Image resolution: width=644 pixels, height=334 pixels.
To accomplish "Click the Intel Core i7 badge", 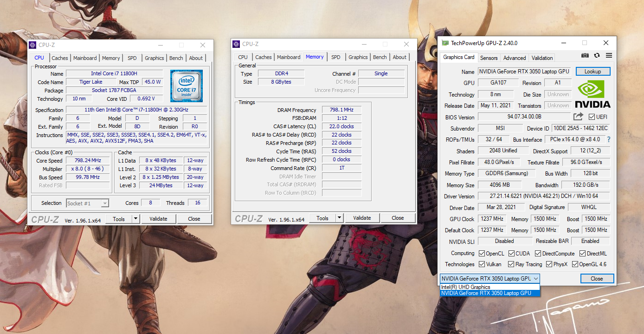I will pyautogui.click(x=187, y=86).
